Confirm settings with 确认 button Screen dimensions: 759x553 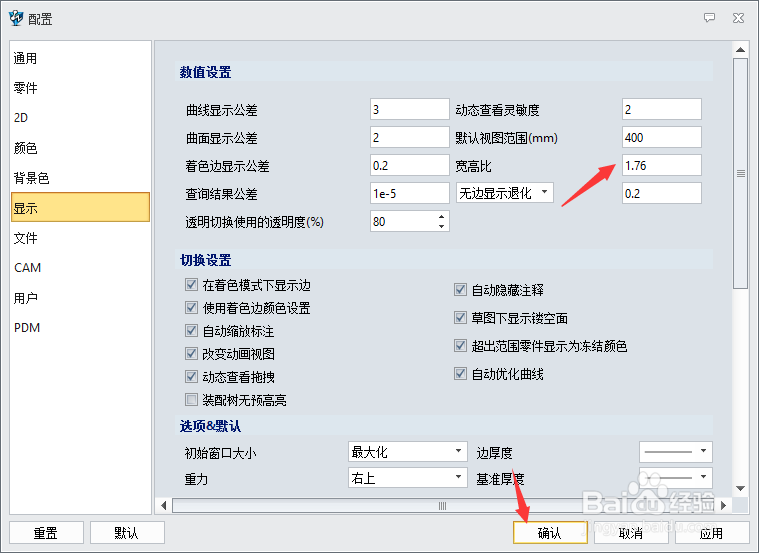(x=550, y=533)
